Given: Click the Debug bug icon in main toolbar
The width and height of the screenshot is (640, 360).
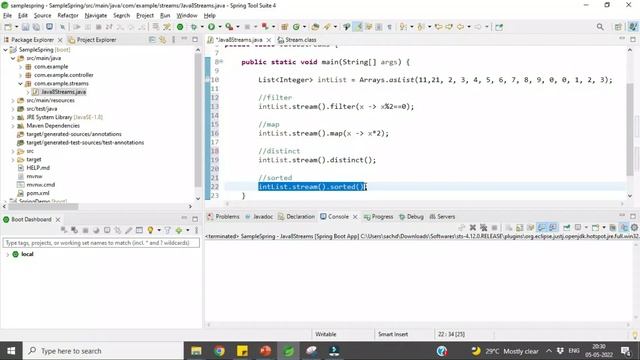Looking at the screenshot, I should point(194,27).
